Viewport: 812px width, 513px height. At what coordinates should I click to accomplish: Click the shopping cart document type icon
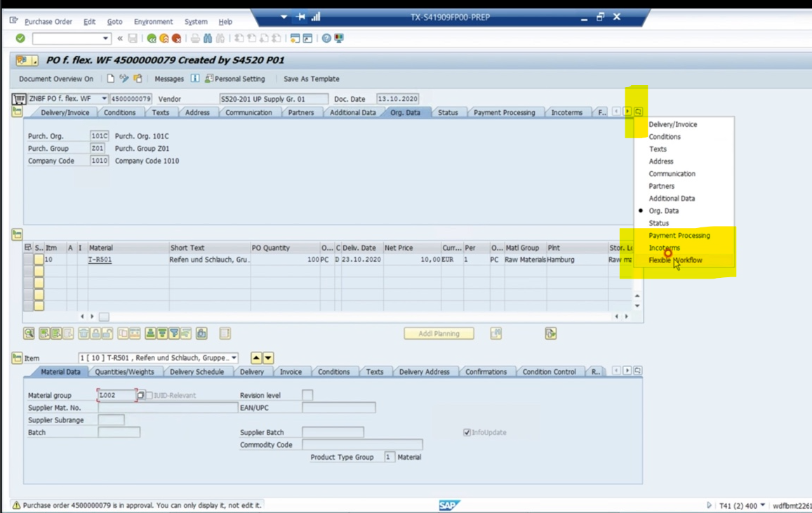19,98
